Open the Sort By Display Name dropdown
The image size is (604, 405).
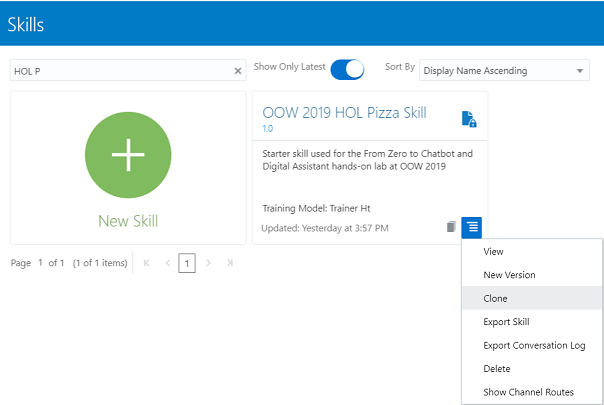504,71
